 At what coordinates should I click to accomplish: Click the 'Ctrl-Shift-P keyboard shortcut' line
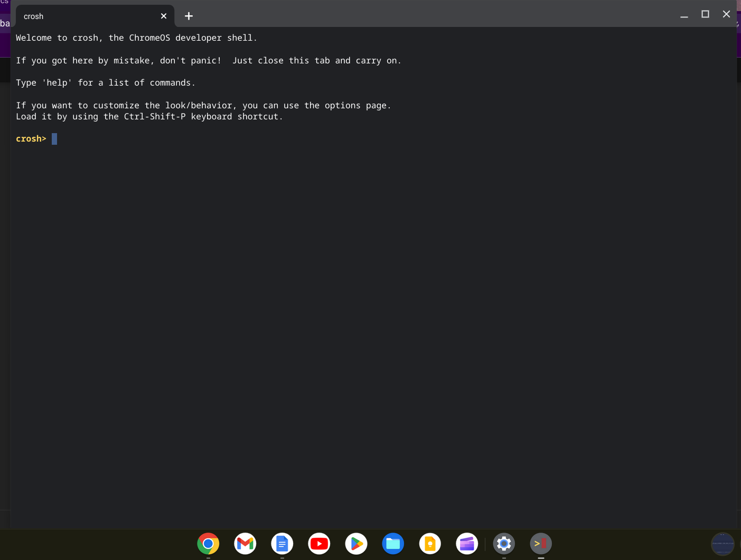pyautogui.click(x=149, y=117)
